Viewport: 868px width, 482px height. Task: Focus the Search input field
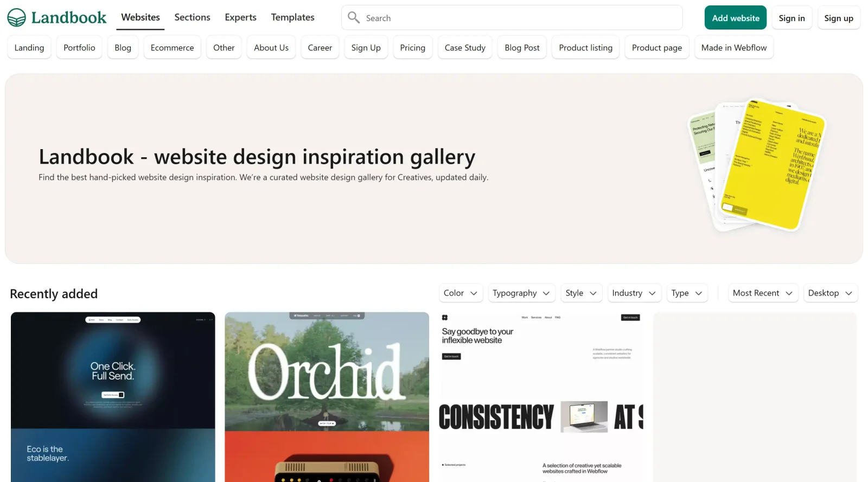click(512, 18)
